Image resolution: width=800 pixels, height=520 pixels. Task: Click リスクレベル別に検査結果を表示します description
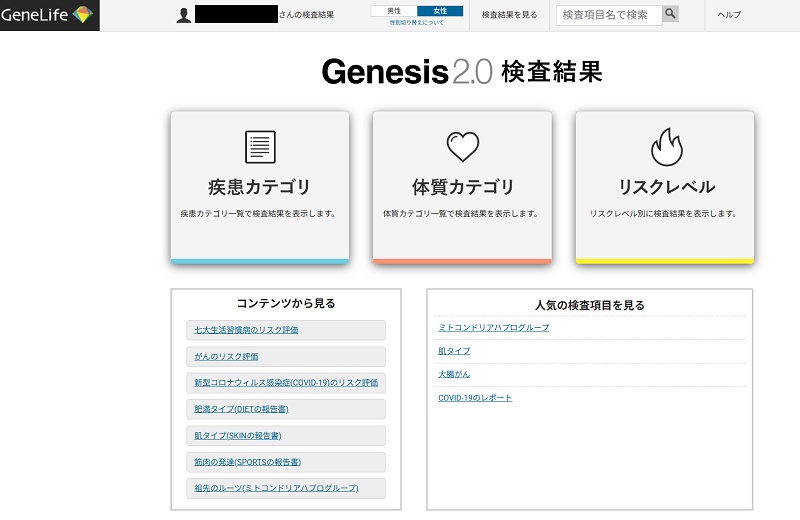[x=663, y=214]
